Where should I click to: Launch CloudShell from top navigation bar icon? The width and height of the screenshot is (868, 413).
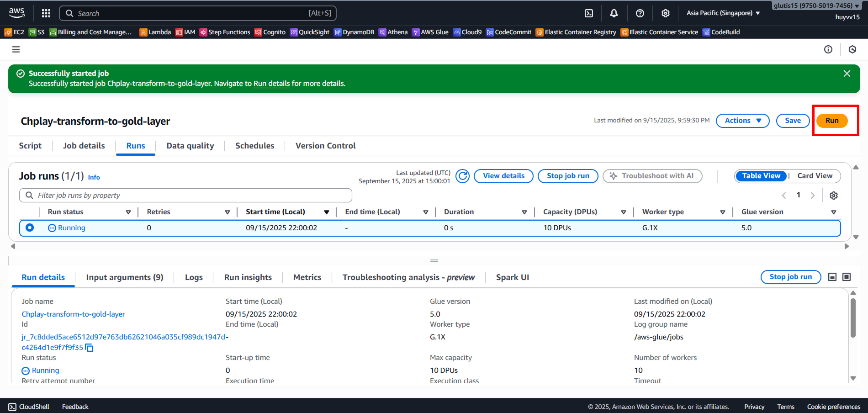click(589, 13)
